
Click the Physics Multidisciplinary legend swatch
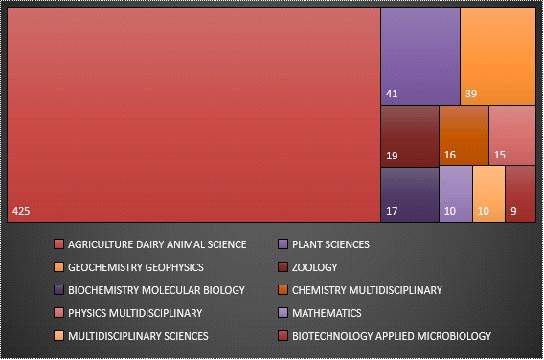(59, 312)
